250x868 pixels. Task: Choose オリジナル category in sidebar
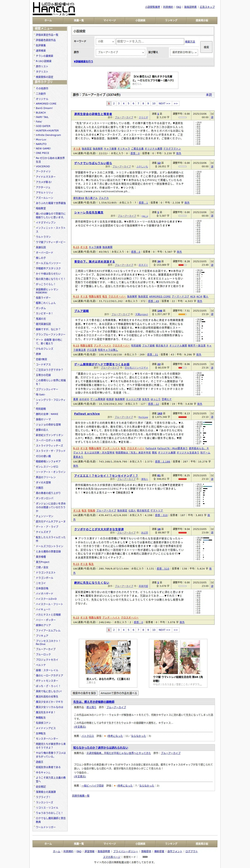coord(42,99)
